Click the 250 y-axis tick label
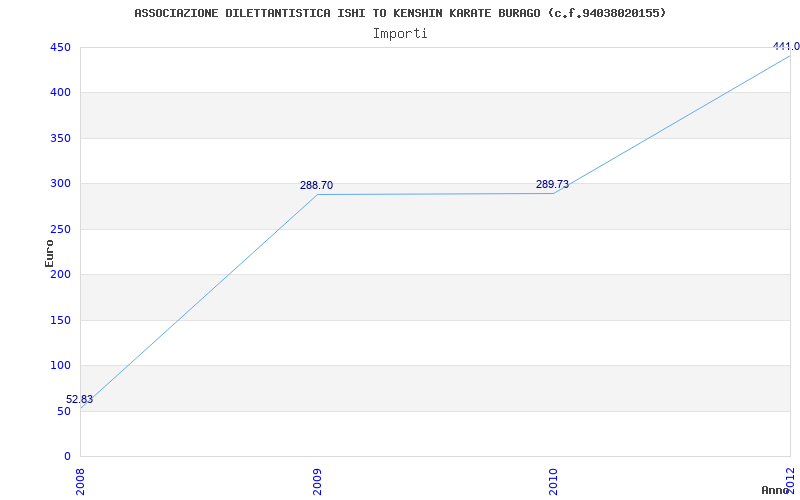This screenshot has width=800, height=500. click(60, 230)
